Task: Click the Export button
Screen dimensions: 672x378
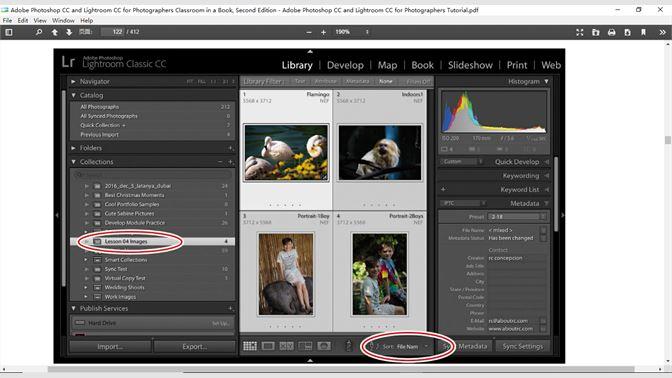Action: point(195,346)
